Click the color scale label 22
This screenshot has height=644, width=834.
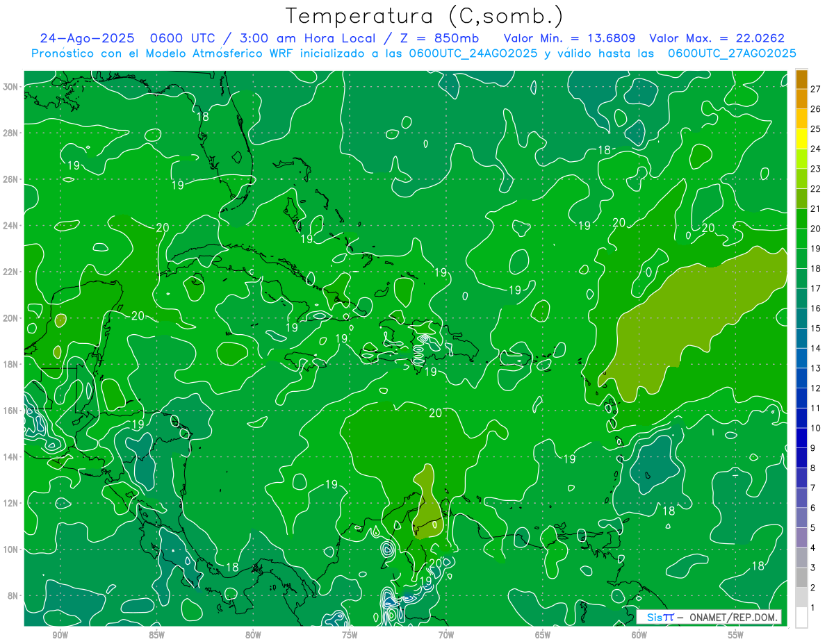(815, 189)
